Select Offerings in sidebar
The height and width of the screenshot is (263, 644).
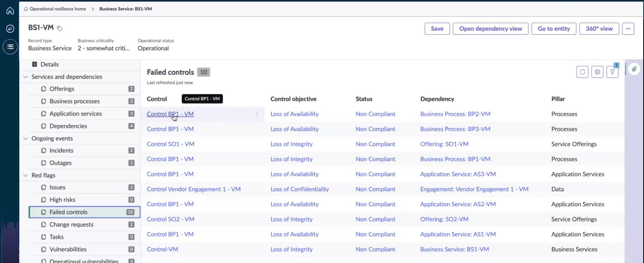(x=84, y=89)
